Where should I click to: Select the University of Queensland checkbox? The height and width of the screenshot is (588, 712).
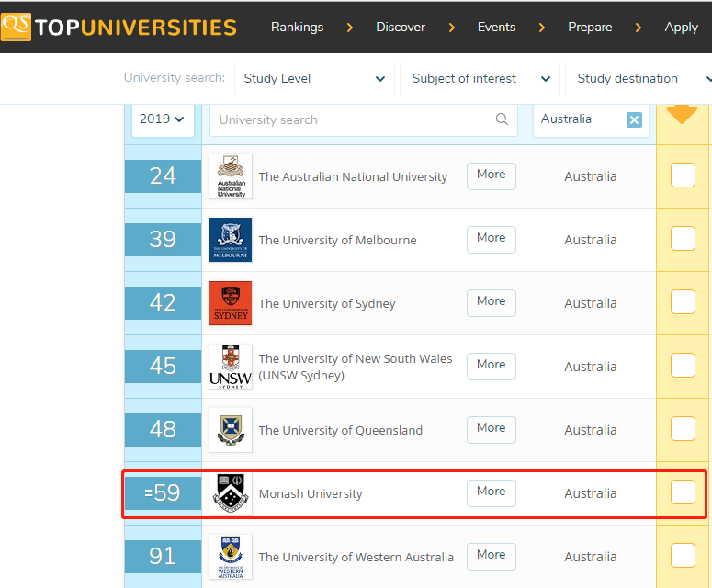[683, 429]
